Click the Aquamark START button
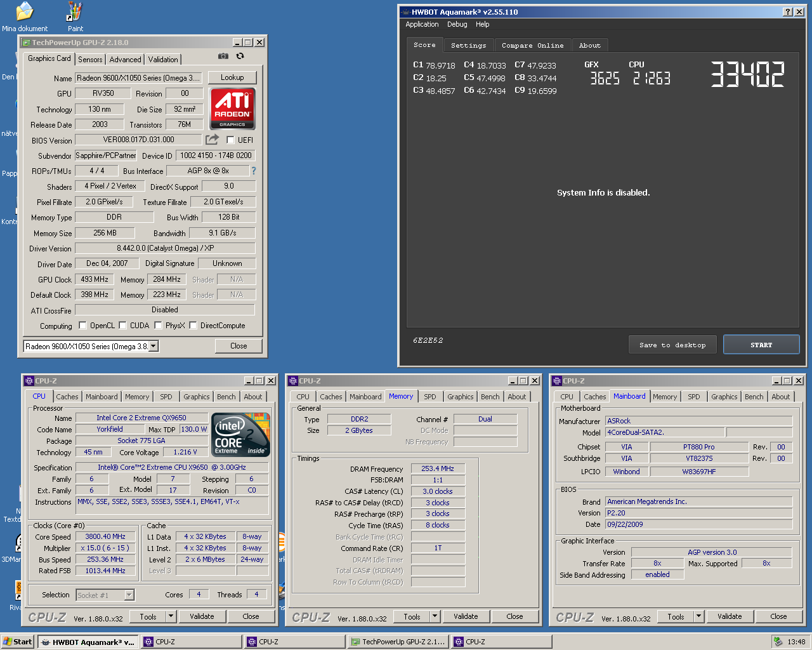This screenshot has width=812, height=650. [x=761, y=345]
